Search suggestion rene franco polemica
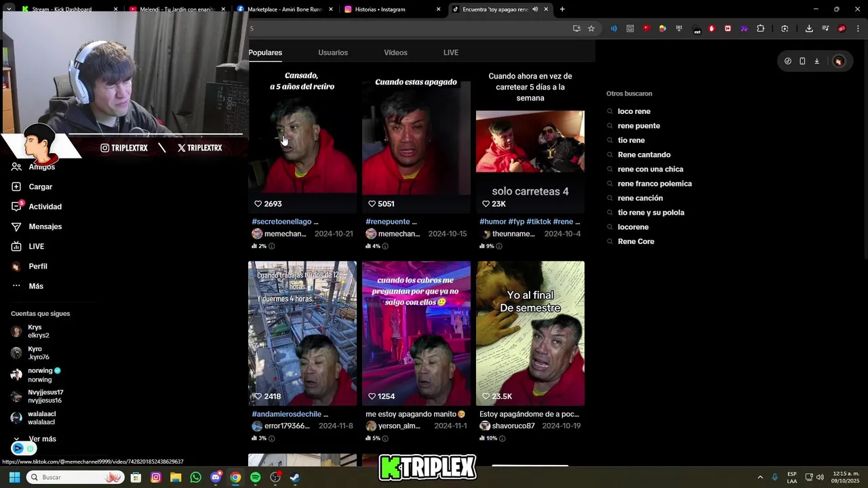 click(654, 184)
